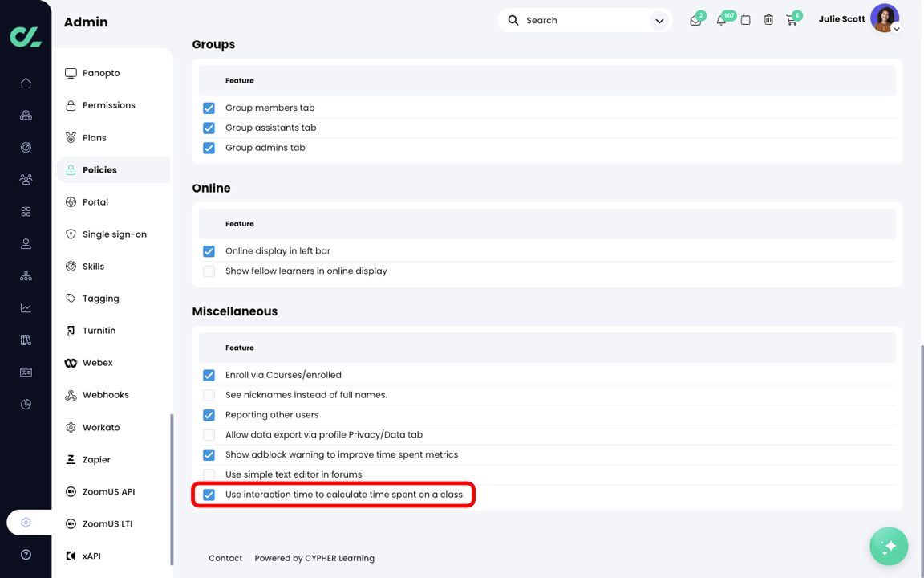Viewport: 924px width, 578px height.
Task: Open the Help question mark icon
Action: pos(26,555)
